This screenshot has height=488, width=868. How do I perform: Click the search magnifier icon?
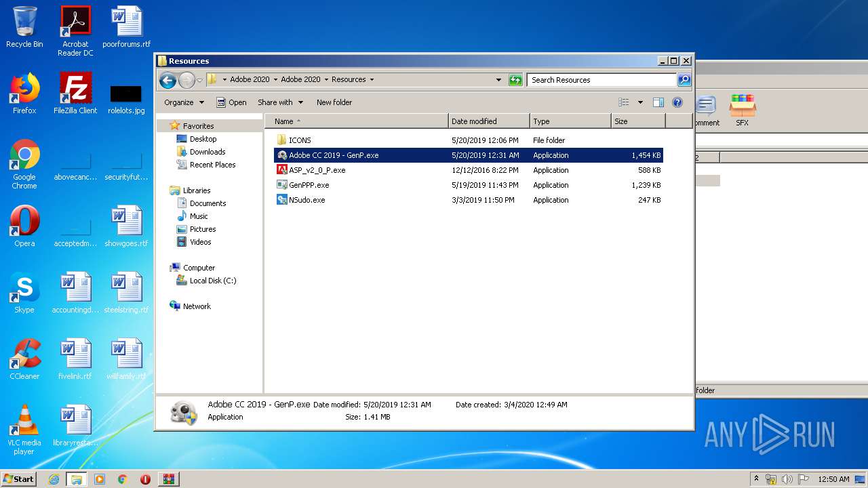[684, 80]
